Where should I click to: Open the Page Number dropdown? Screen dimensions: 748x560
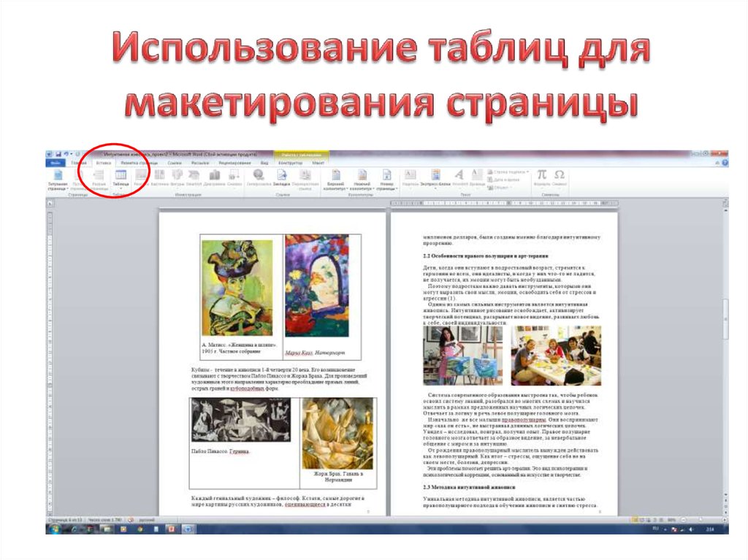tap(387, 177)
